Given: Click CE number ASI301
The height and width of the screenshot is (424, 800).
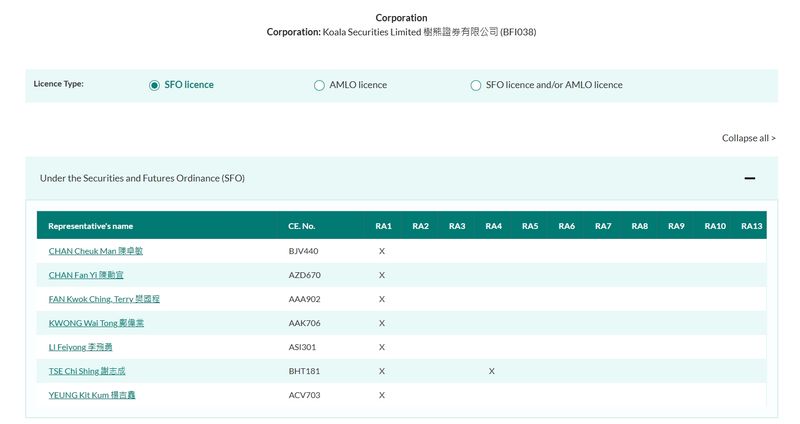Looking at the screenshot, I should (302, 347).
